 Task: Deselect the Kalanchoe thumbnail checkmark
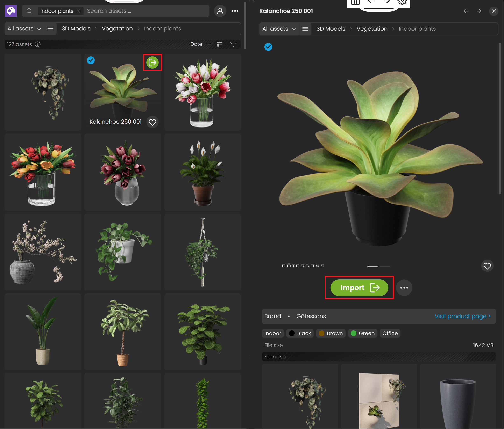[x=91, y=60]
